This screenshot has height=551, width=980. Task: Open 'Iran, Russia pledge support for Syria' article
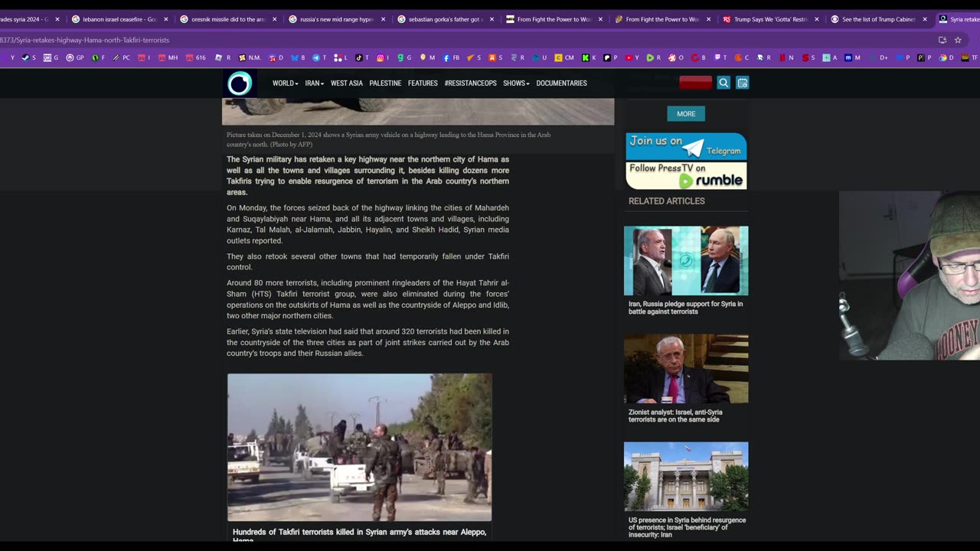point(686,308)
